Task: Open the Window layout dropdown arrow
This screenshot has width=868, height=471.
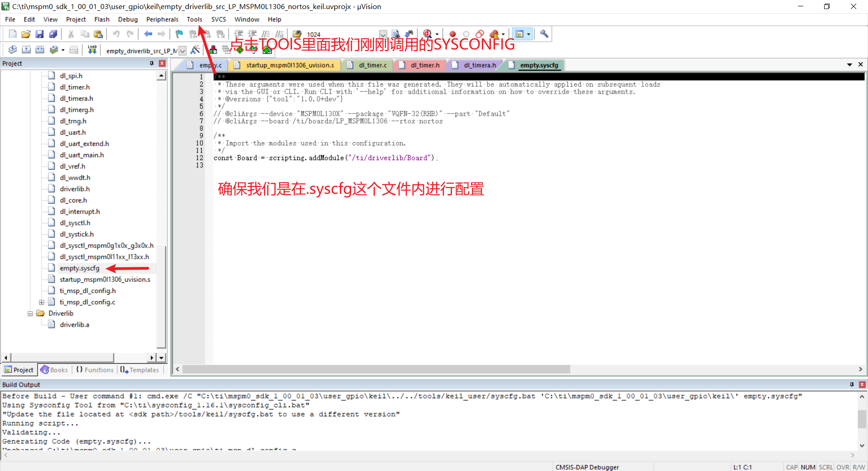Action: [x=528, y=34]
